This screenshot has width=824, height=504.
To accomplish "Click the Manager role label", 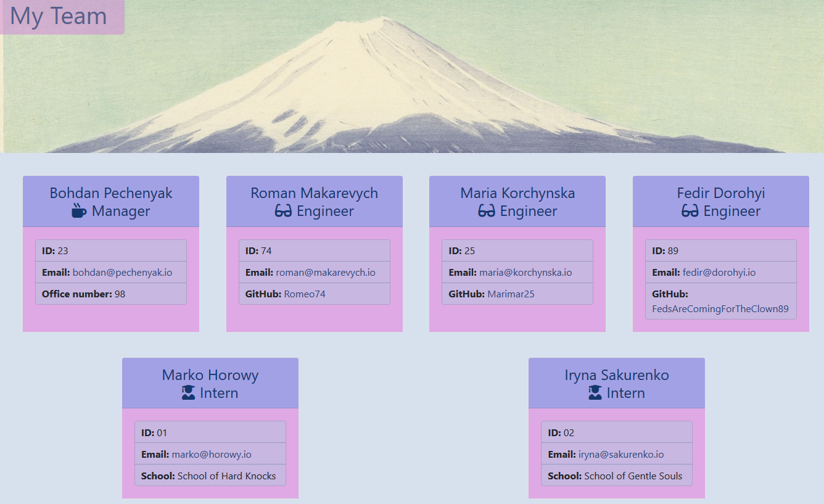I will click(121, 211).
